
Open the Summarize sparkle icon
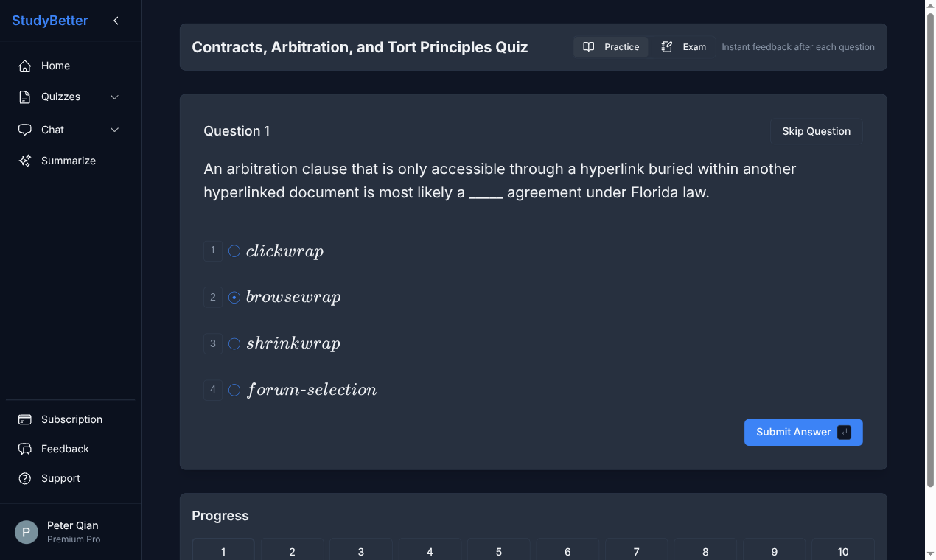25,161
